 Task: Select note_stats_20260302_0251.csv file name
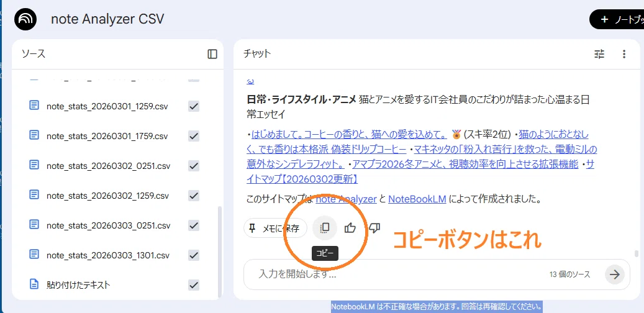109,166
